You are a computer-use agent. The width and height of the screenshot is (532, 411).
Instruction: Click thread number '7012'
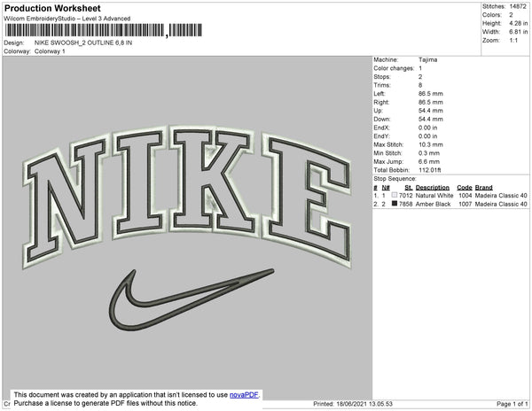[406, 196]
